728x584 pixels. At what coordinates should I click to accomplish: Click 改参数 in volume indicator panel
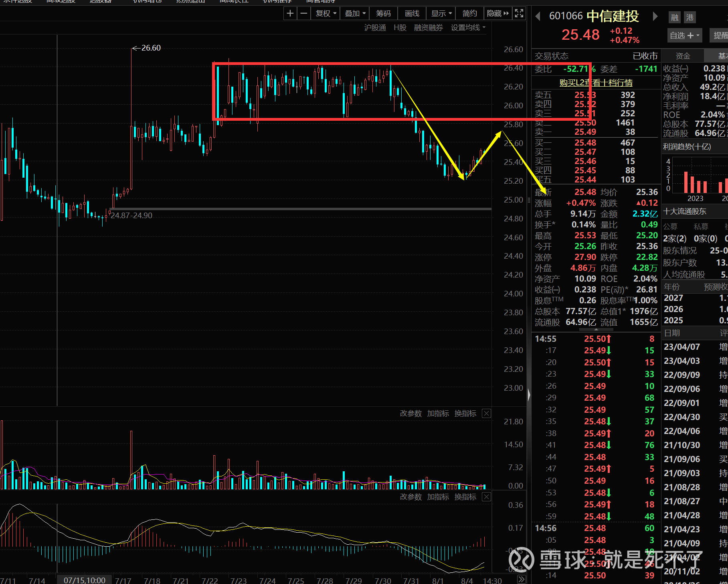[411, 413]
